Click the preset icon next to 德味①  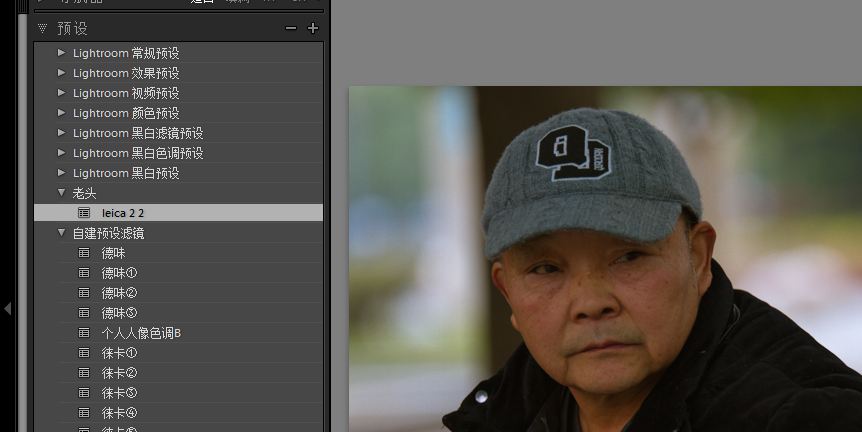[84, 273]
